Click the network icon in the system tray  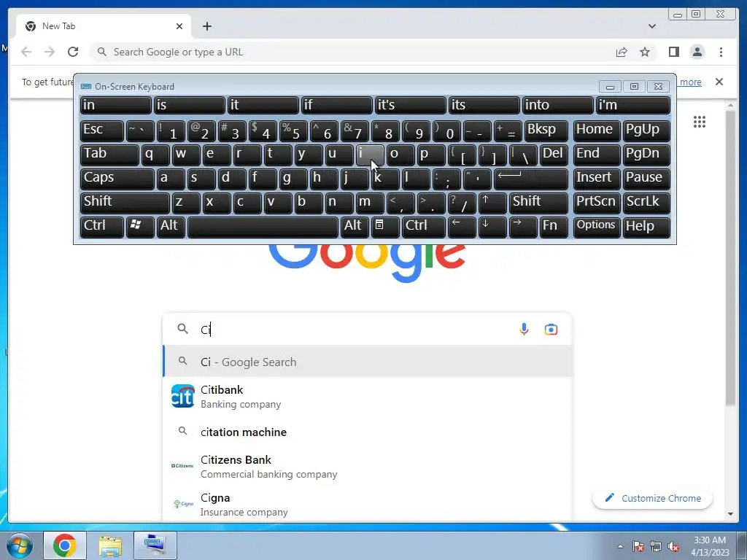click(x=656, y=547)
